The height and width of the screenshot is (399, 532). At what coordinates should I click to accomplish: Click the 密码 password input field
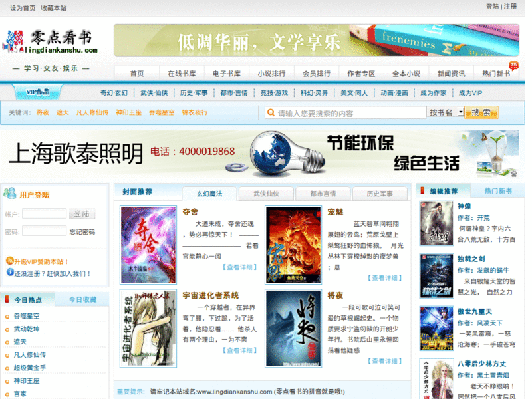pyautogui.click(x=44, y=231)
